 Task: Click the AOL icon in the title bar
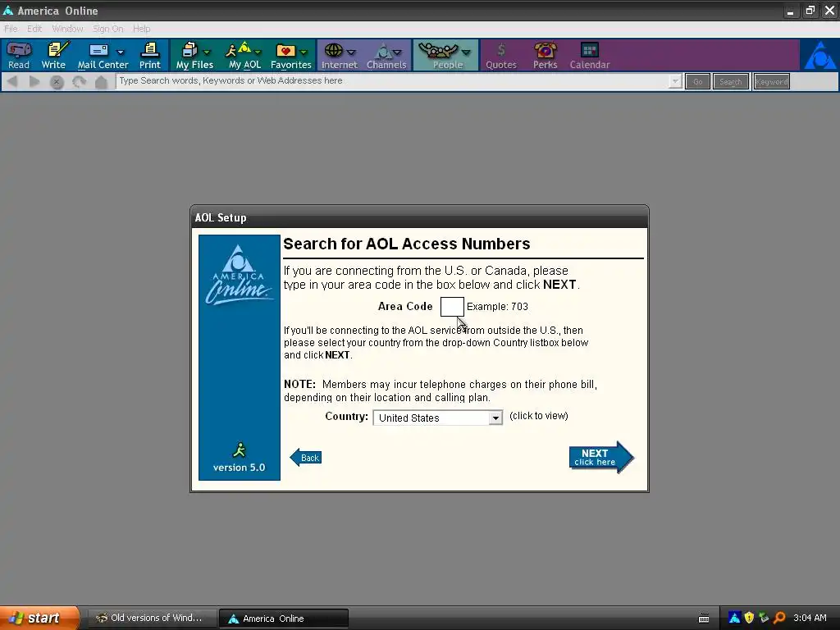click(x=8, y=10)
